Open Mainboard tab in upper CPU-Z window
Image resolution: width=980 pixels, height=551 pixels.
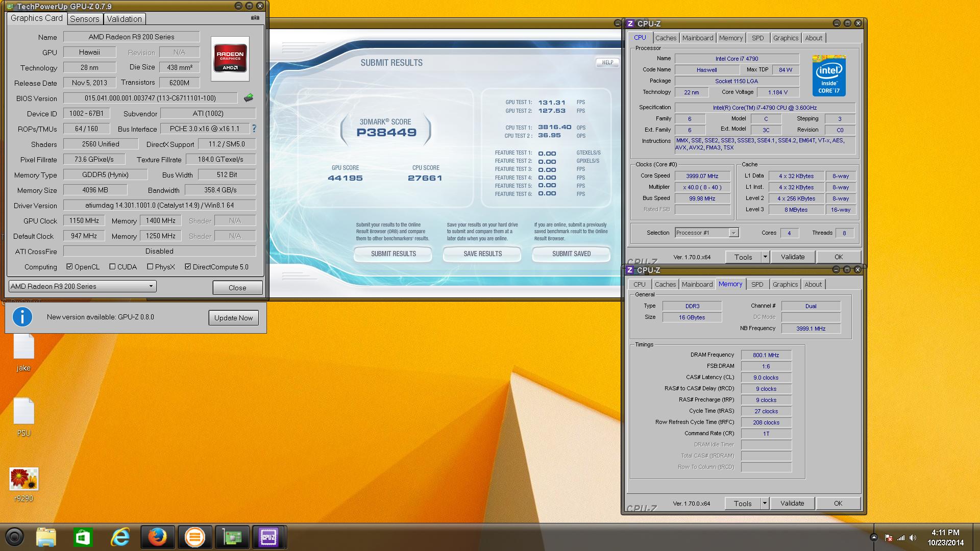[x=698, y=38]
